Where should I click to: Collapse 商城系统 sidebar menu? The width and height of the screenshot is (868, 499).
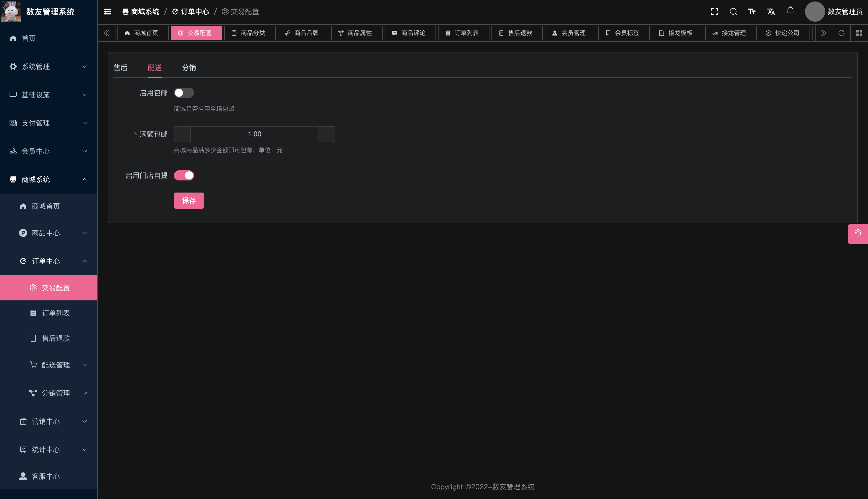click(49, 180)
